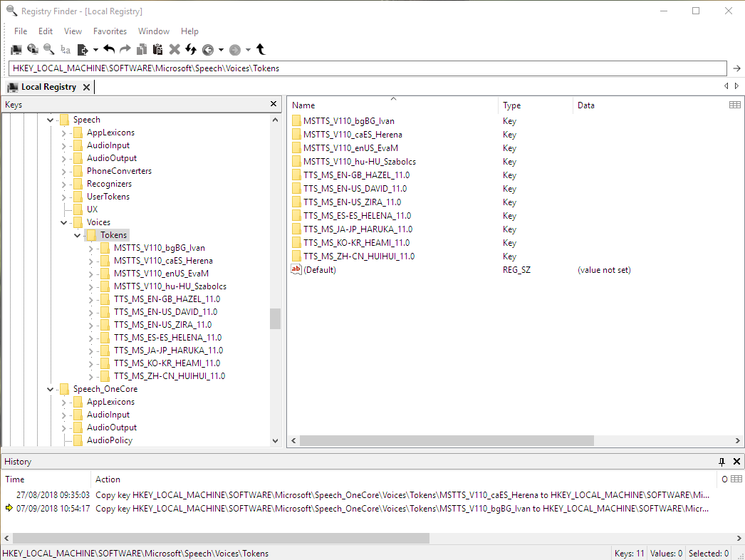Select PhoneConverters in the Keys tree

119,171
